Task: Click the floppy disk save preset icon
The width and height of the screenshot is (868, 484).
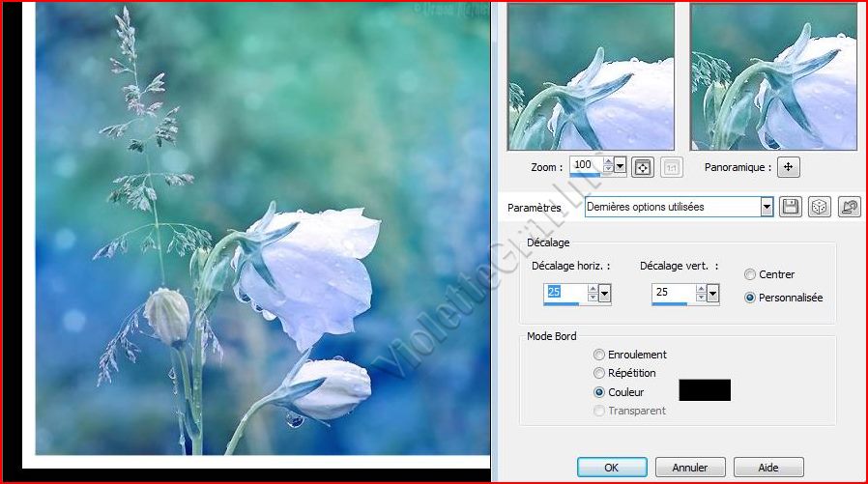Action: [x=791, y=207]
